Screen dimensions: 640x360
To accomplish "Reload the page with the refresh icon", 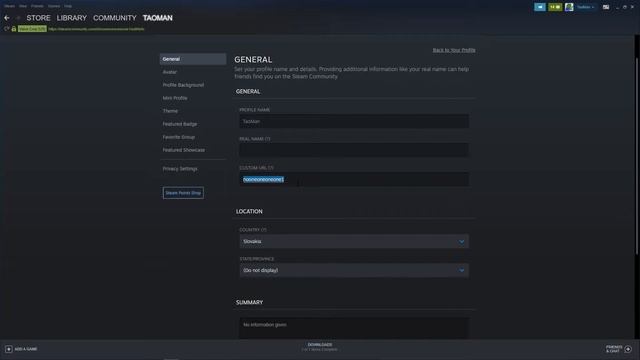I will (7, 29).
